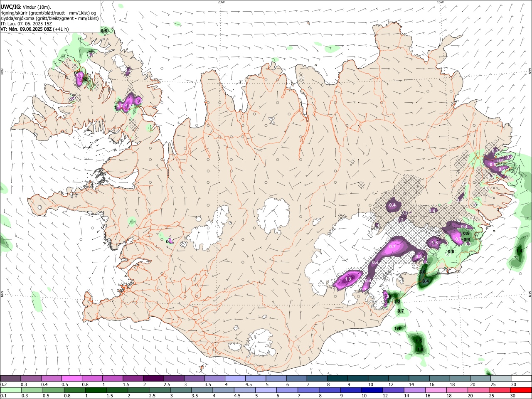Pick the blue 8 rain-scale swatch

coord(330,390)
